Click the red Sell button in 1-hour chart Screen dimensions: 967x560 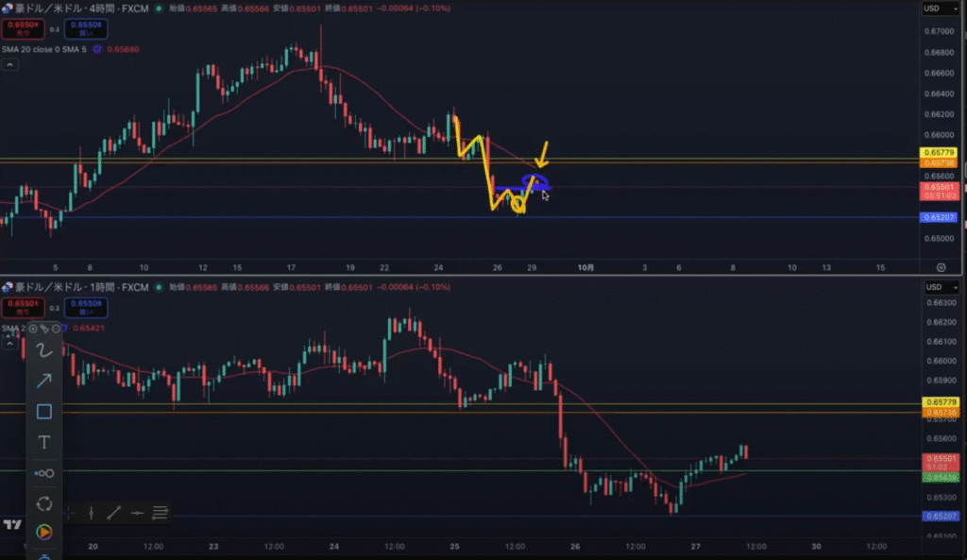[23, 307]
